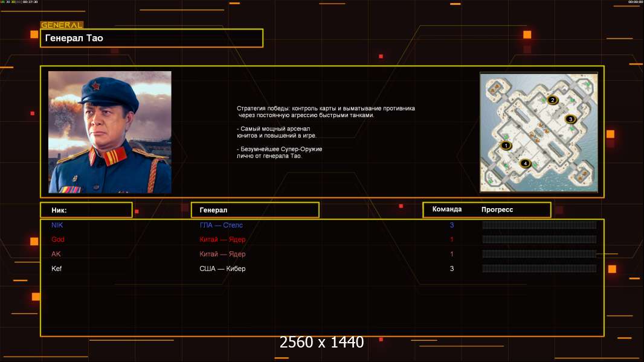Click AK's team number 1
Viewport: 644px width, 362px height.
tap(452, 254)
